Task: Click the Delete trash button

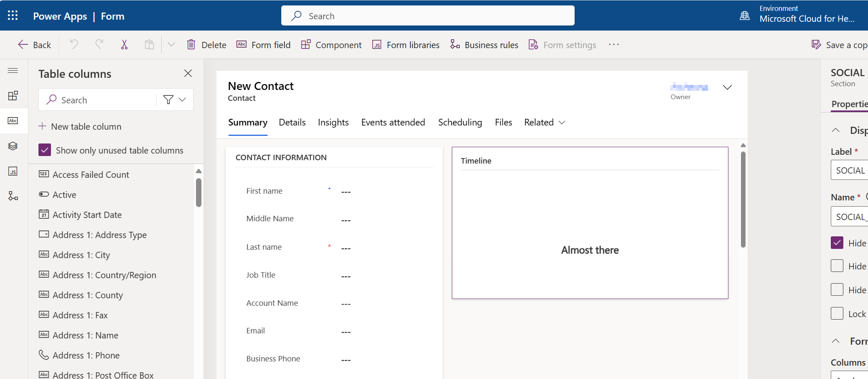Action: coord(207,45)
